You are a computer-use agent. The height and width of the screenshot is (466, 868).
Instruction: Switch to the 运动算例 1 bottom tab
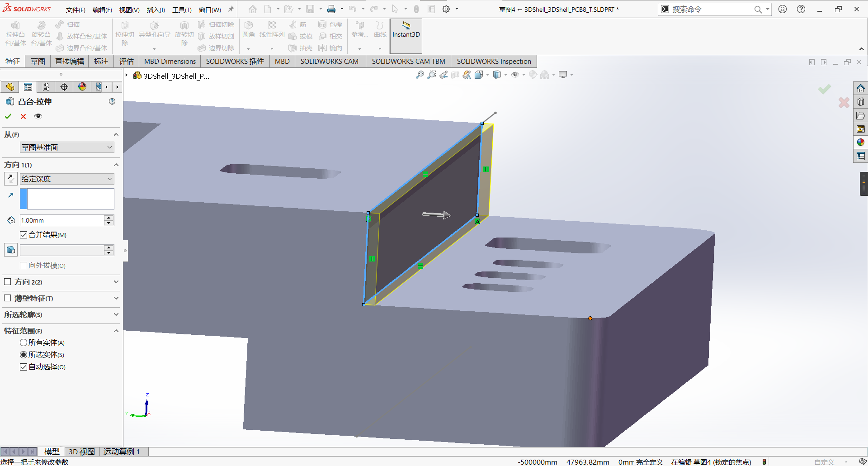[121, 452]
